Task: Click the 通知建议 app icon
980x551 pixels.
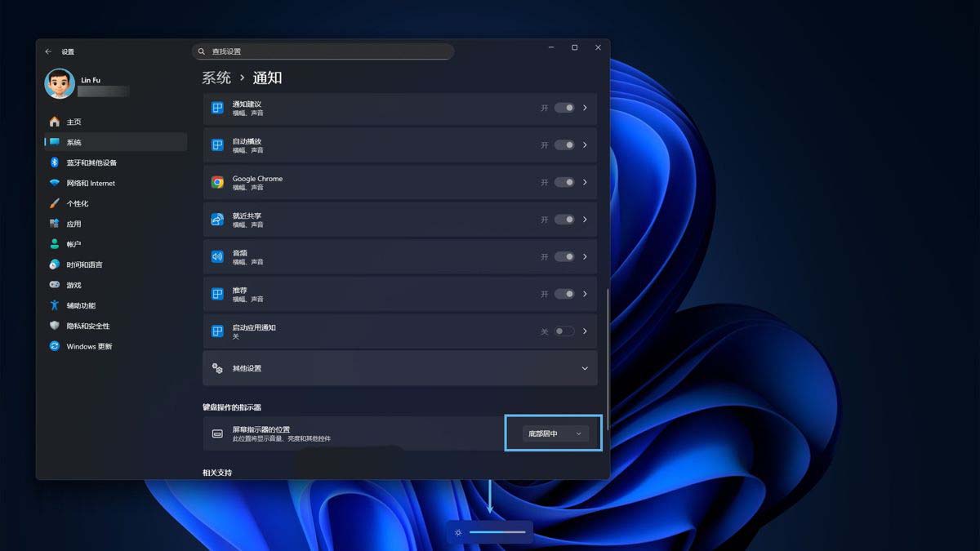Action: 217,108
